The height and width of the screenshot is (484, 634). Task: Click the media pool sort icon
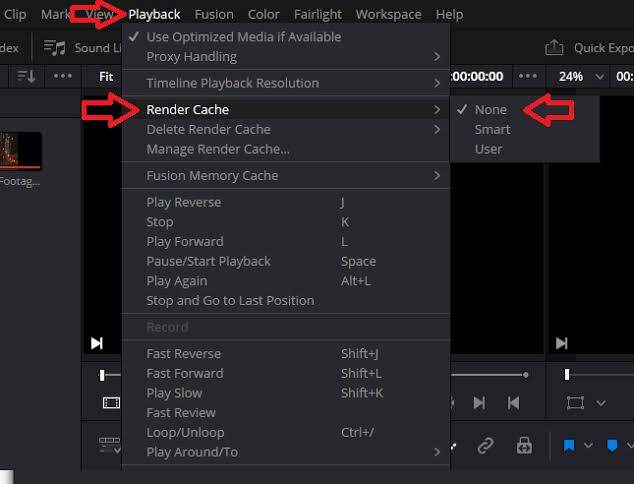(26, 76)
